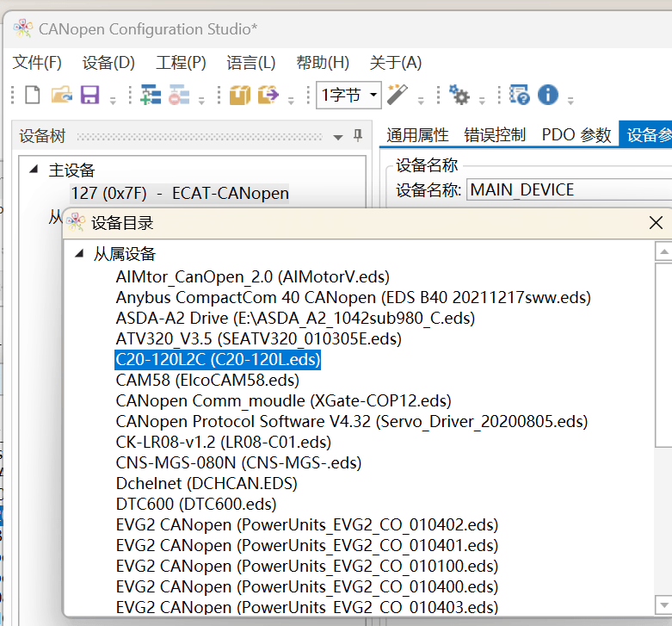Select AIMtor_CanOpen_2.0 (AIMotorV.eds) entry
The image size is (672, 626).
252,277
